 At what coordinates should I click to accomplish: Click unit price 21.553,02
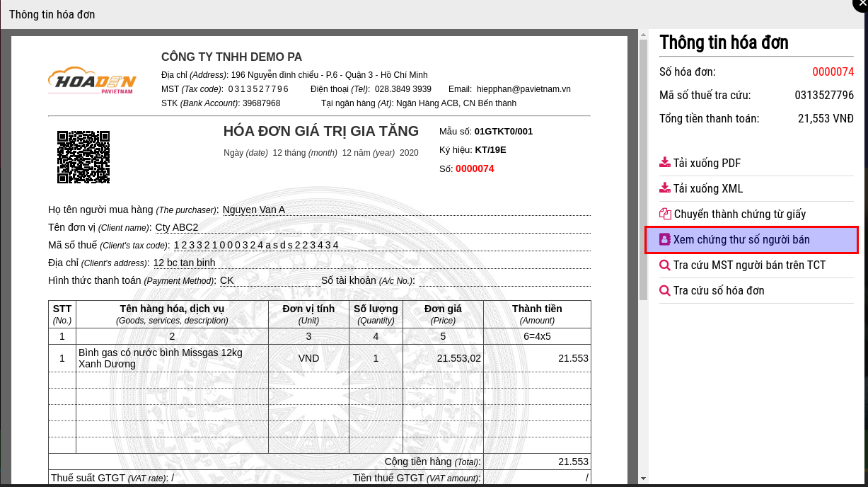click(x=459, y=358)
